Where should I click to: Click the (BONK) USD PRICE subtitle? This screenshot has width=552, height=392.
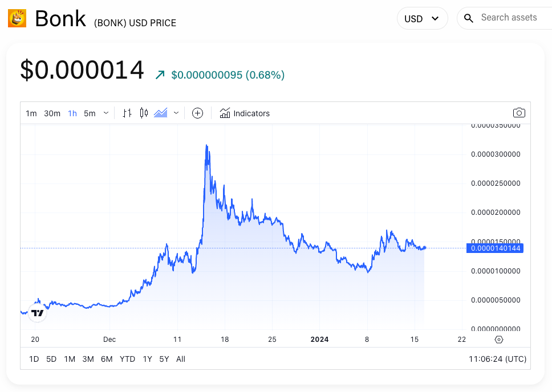pos(135,23)
